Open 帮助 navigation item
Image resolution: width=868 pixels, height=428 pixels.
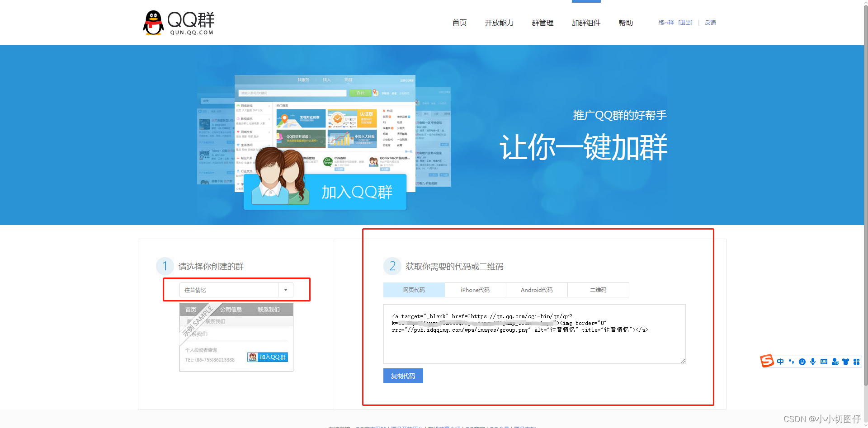point(626,23)
